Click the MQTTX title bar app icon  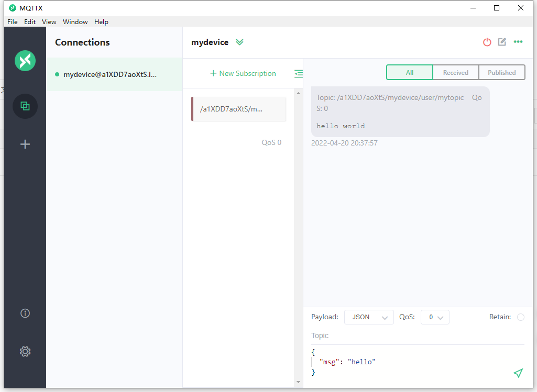pos(13,8)
